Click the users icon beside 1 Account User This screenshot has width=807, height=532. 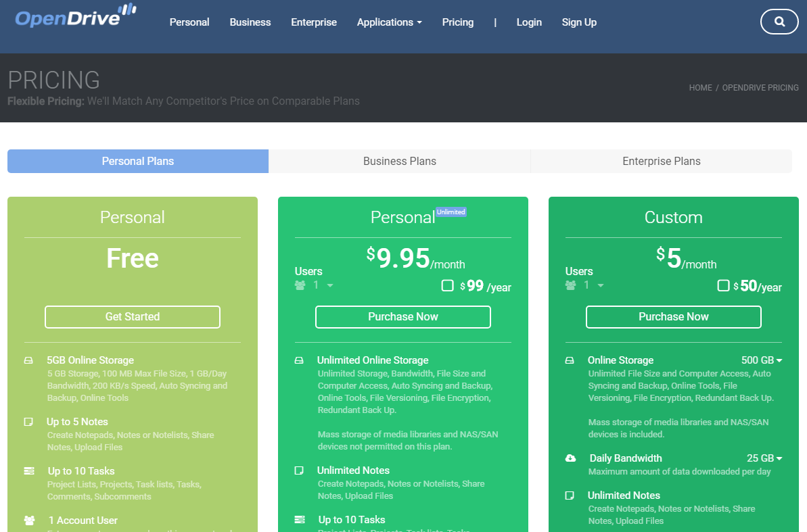coord(29,521)
